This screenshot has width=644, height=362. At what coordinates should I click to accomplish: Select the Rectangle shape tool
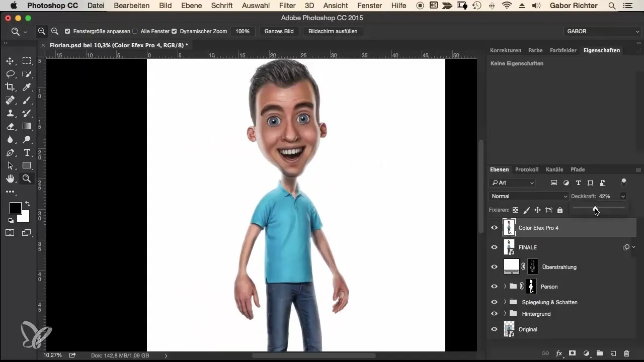coord(27,165)
